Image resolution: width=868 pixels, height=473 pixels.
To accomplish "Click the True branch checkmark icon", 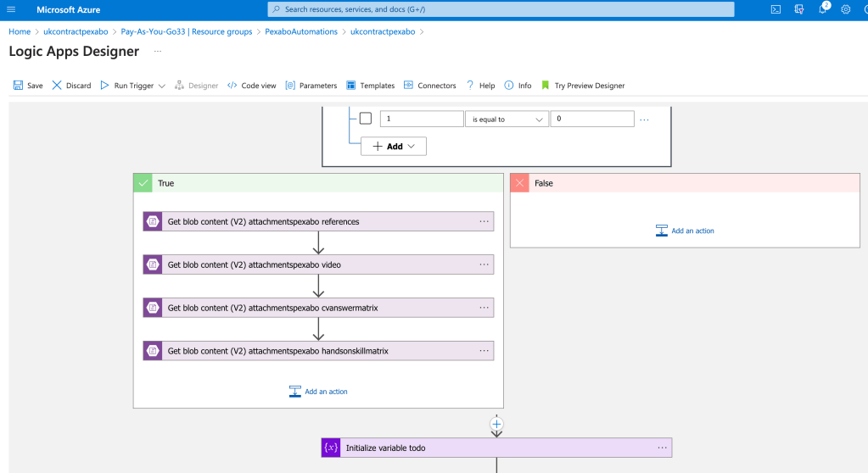I will (143, 183).
